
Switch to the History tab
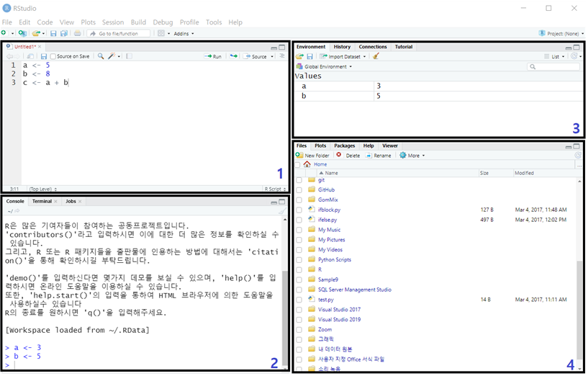(342, 47)
